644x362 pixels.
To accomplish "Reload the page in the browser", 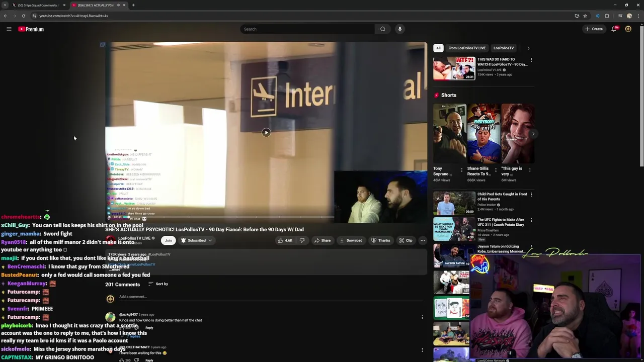I will click(24, 16).
